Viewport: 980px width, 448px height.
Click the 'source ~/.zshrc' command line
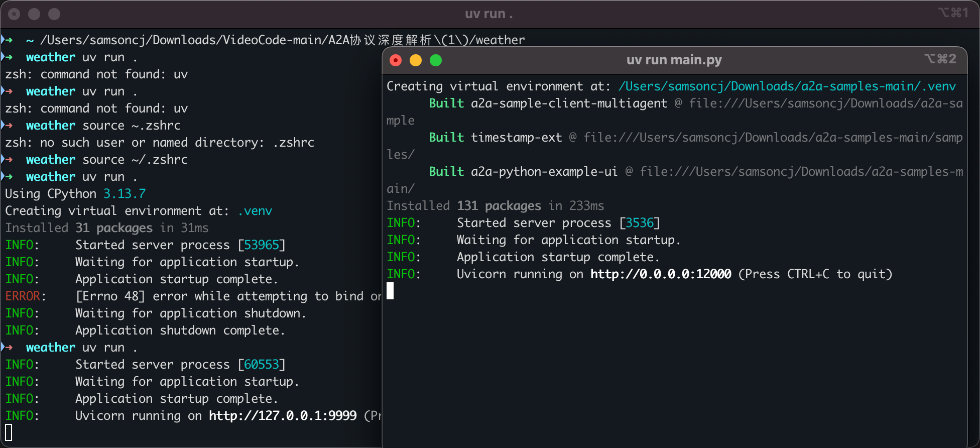coord(135,160)
